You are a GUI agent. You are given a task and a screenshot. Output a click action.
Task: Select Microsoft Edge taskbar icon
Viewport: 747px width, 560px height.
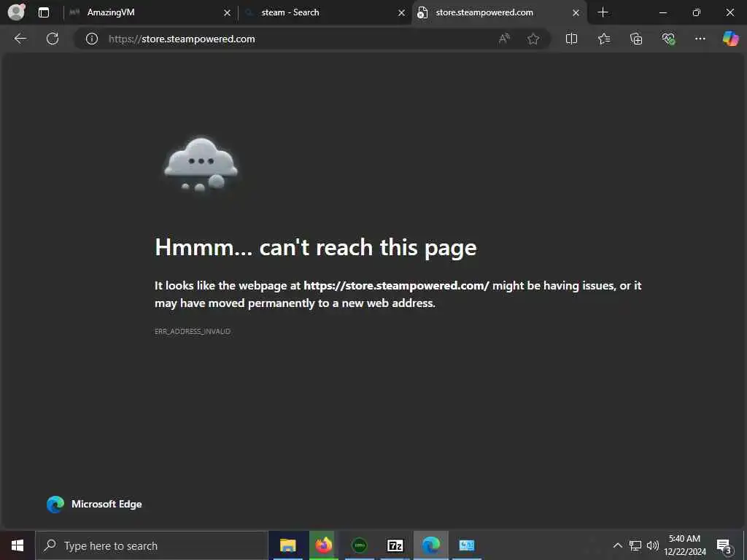[430, 545]
